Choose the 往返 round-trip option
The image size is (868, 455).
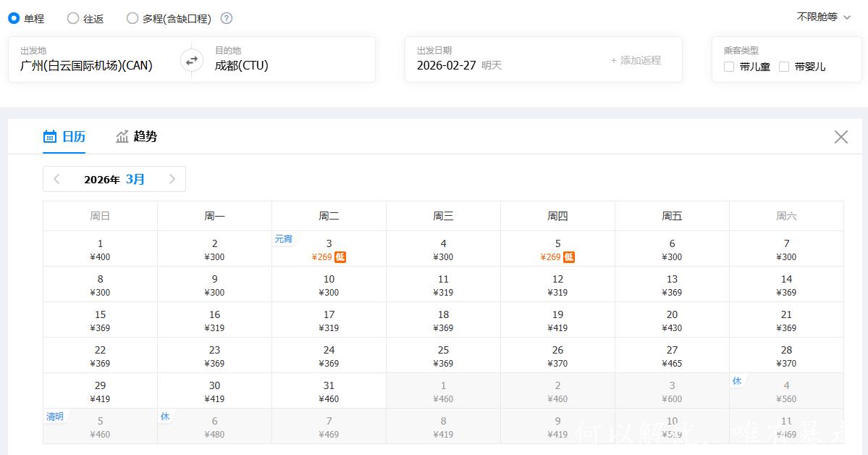point(73,18)
